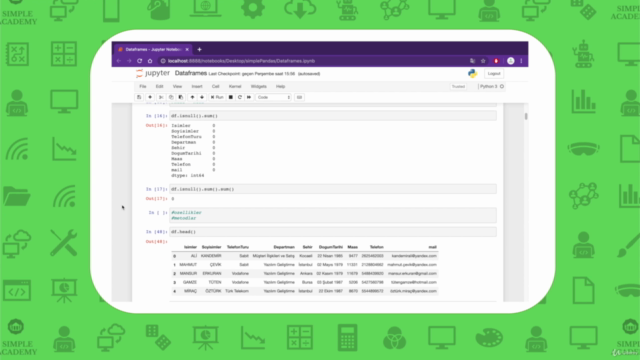Open the View menu
The image size is (640, 360).
pos(177,87)
